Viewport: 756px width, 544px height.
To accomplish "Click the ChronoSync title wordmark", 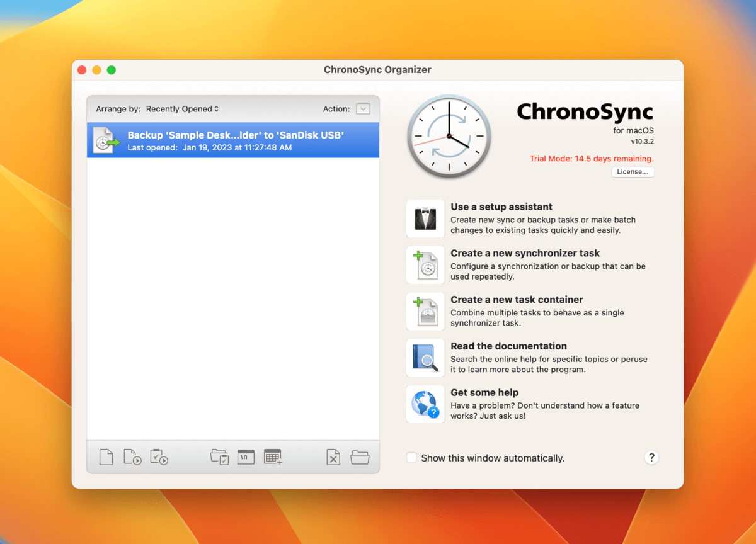I will [x=585, y=113].
